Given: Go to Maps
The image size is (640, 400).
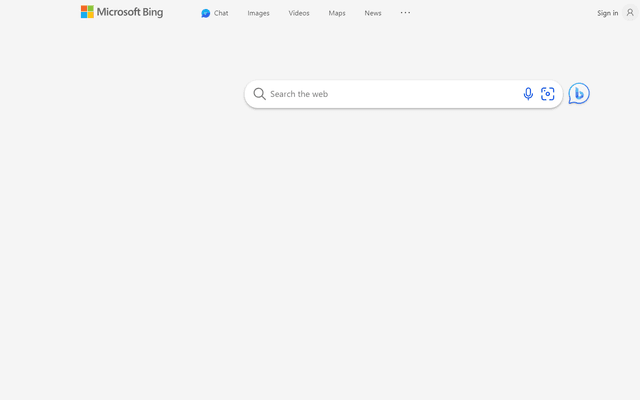Looking at the screenshot, I should (x=337, y=13).
